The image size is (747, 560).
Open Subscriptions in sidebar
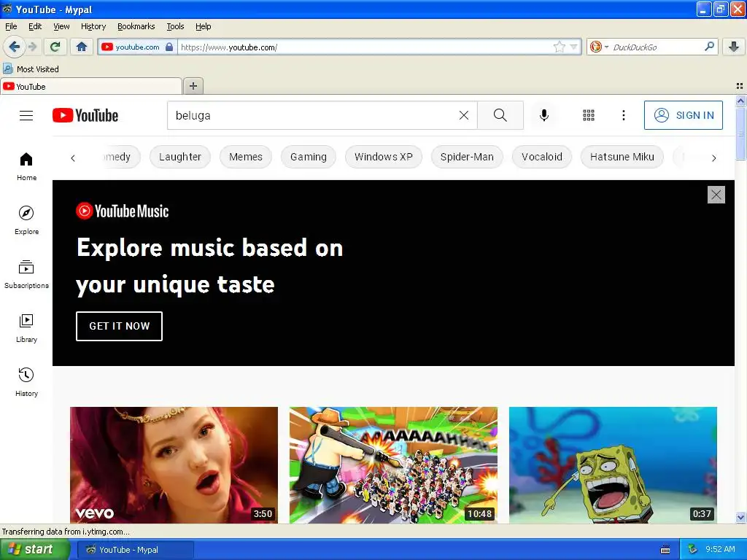[x=26, y=274]
